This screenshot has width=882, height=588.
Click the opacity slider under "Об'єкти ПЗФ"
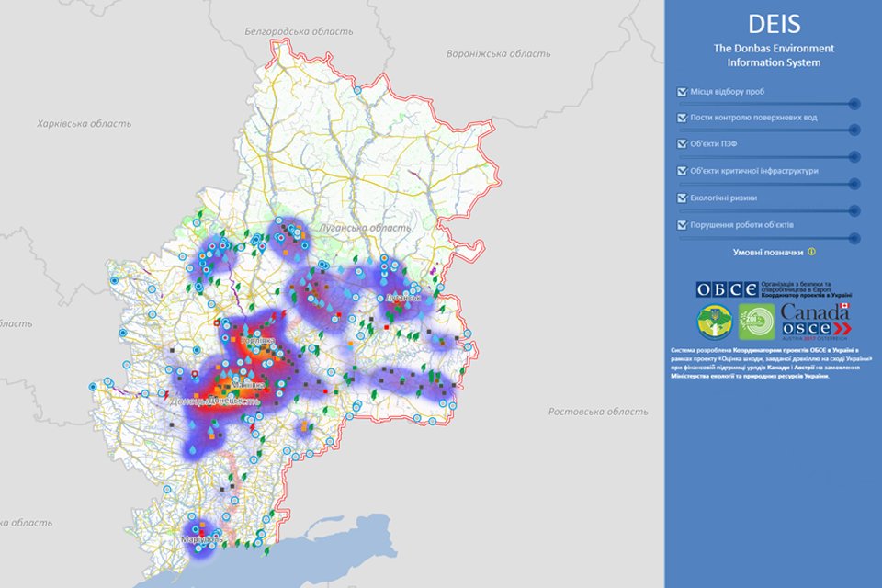[769, 156]
